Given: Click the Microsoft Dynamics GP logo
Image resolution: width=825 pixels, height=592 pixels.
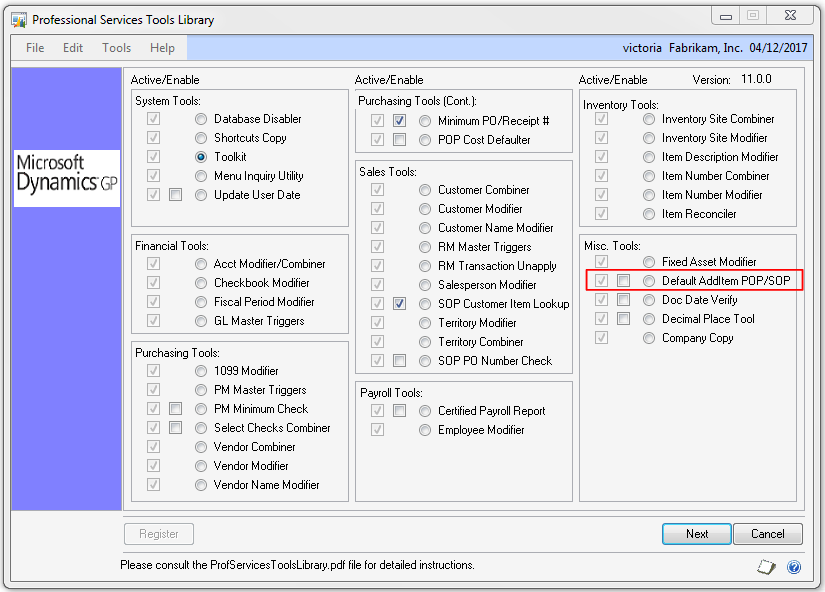Looking at the screenshot, I should pos(67,174).
